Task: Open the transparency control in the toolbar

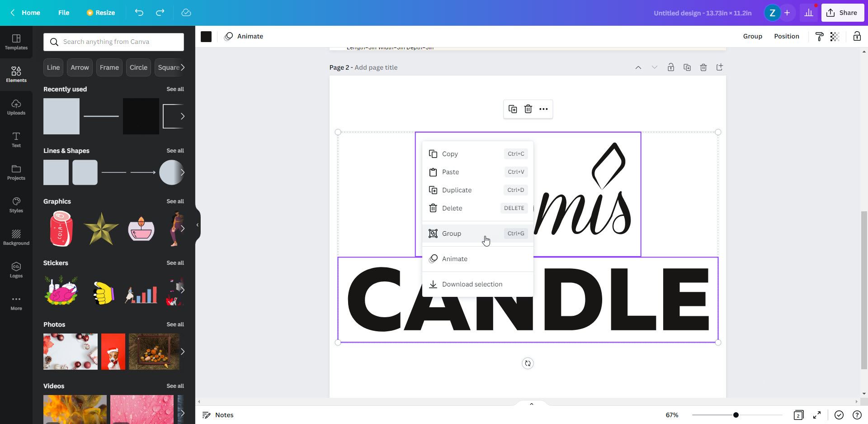Action: coord(834,36)
